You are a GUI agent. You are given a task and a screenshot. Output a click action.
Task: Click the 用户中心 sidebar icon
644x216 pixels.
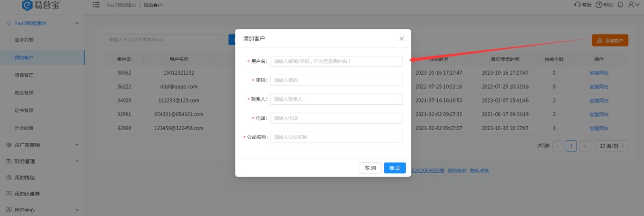click(x=9, y=210)
